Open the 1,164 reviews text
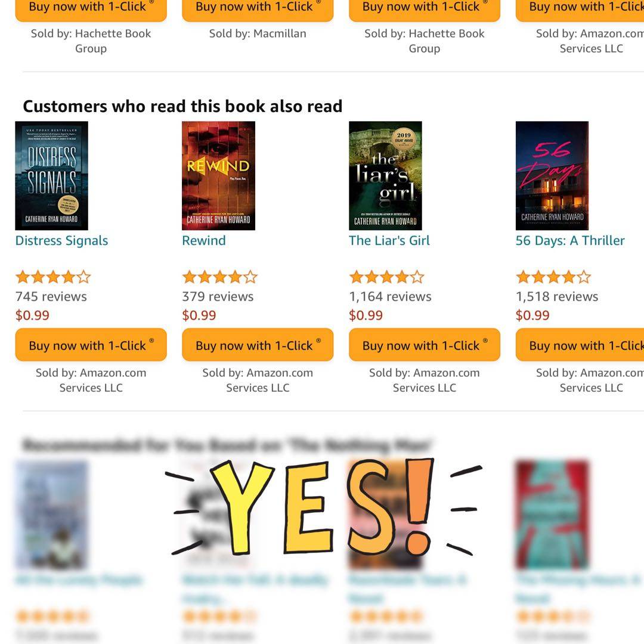The height and width of the screenshot is (644, 644). tap(390, 296)
